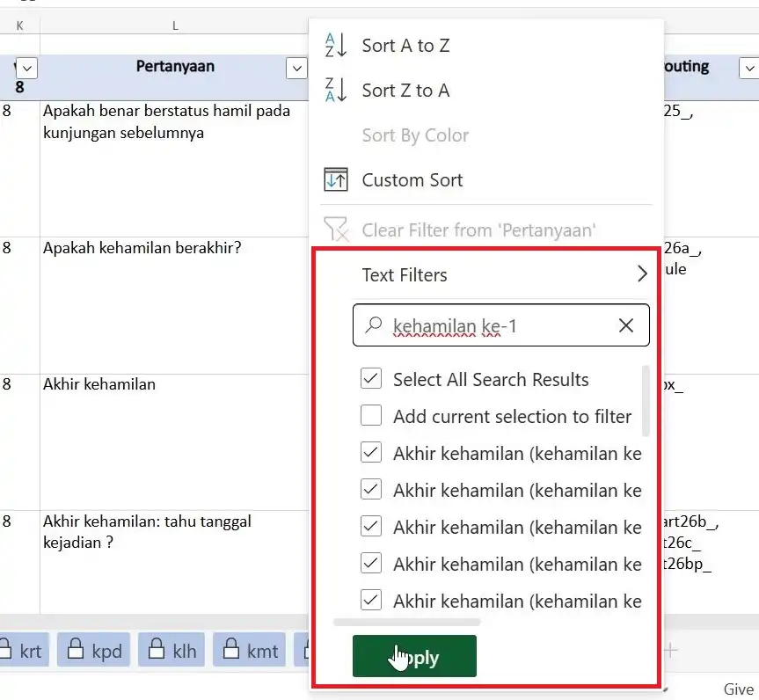Viewport: 759px width, 700px height.
Task: Switch to the kpd sheet tab
Action: point(95,651)
